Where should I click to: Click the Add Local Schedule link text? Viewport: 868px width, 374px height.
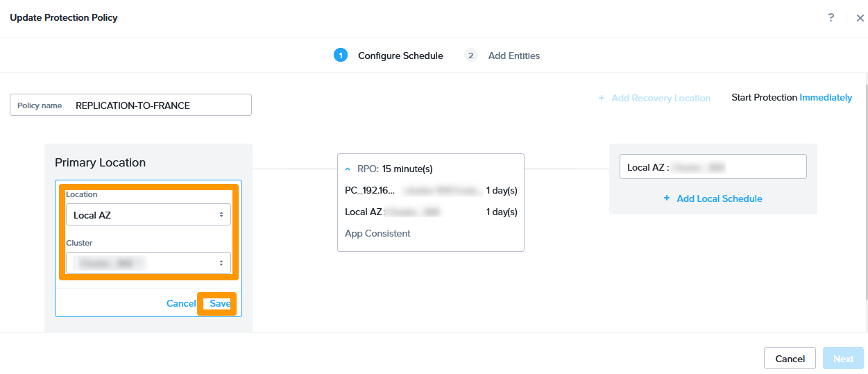[x=719, y=198]
